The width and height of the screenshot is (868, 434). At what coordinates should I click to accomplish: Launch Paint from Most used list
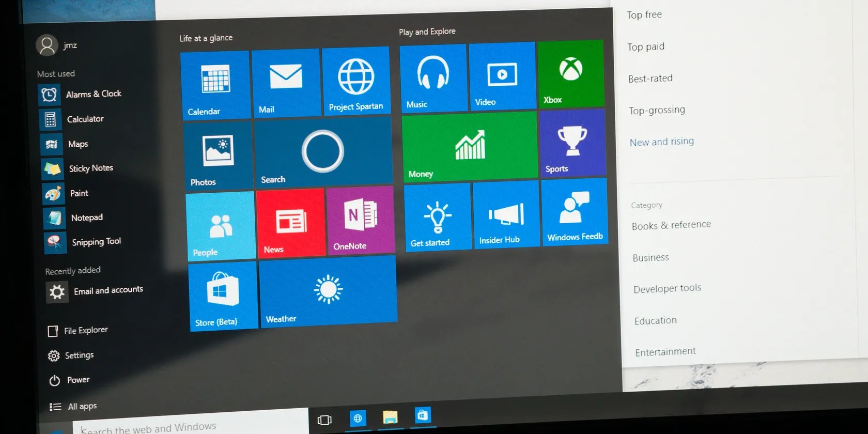click(66, 193)
